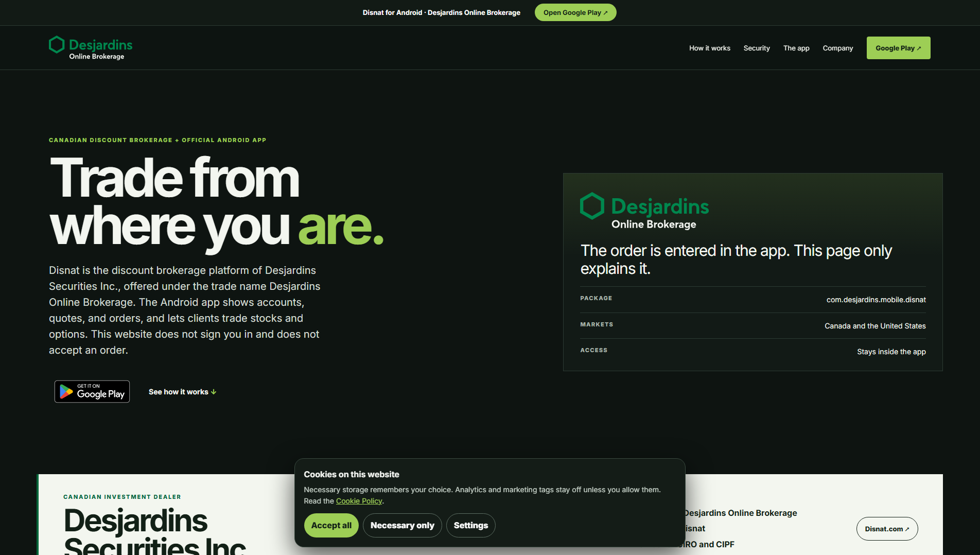The height and width of the screenshot is (555, 980).
Task: Read the Cookie Policy link
Action: (x=359, y=501)
